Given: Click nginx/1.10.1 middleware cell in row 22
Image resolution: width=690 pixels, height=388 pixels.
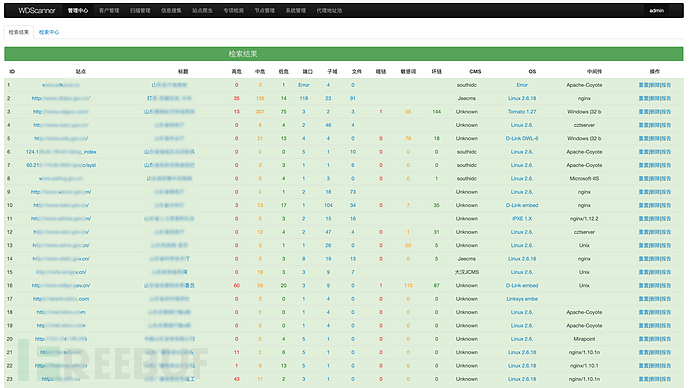Looking at the screenshot, I should pos(584,366).
